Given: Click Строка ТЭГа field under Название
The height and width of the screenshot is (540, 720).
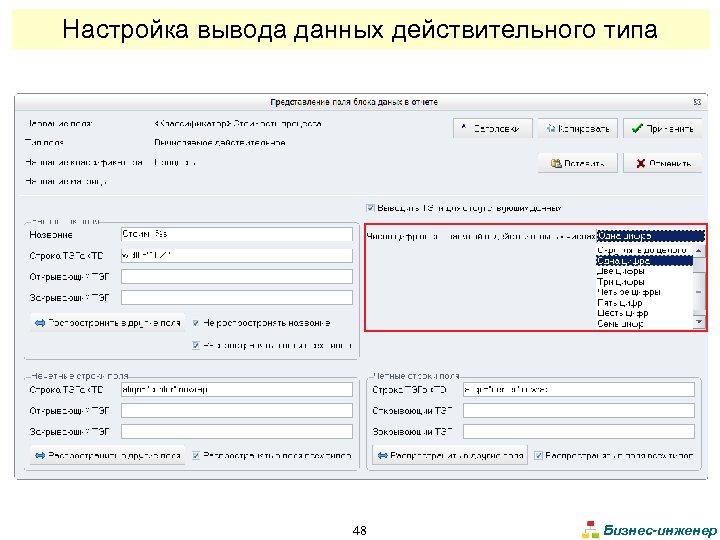Looking at the screenshot, I should (x=237, y=255).
